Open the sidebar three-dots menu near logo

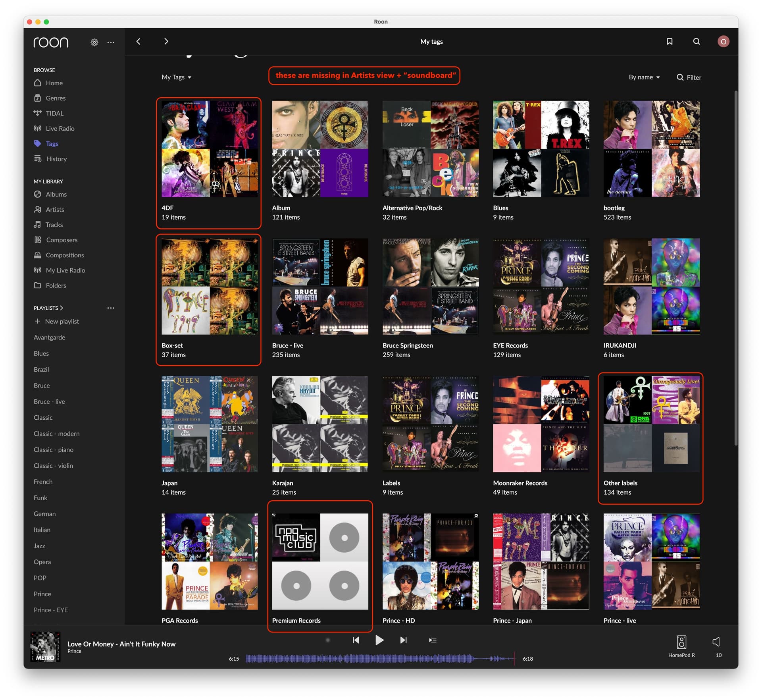tap(111, 42)
